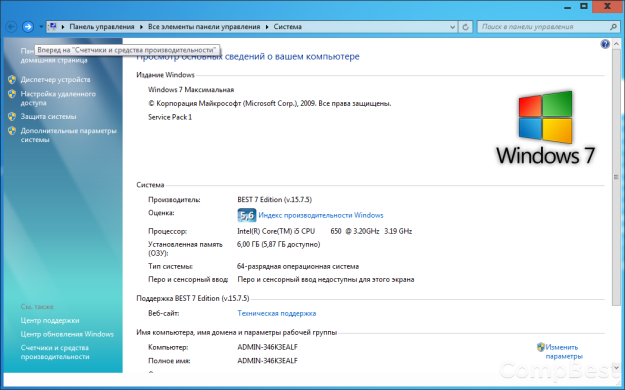Click the vertical scrollbar thumb
Screen dimensions: 625x390
(x=616, y=177)
